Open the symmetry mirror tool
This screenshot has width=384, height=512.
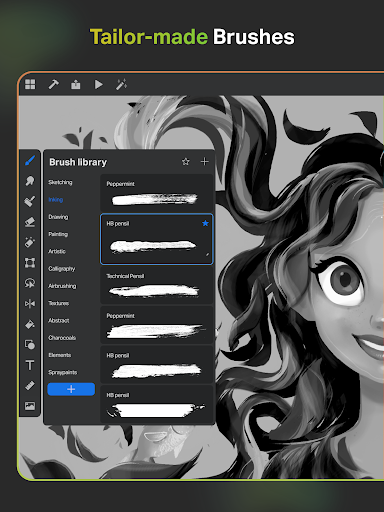(x=30, y=304)
